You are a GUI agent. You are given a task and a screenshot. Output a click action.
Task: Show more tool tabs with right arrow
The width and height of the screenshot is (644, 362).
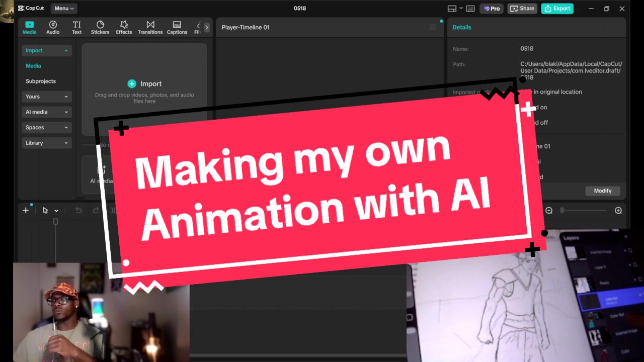click(x=206, y=28)
